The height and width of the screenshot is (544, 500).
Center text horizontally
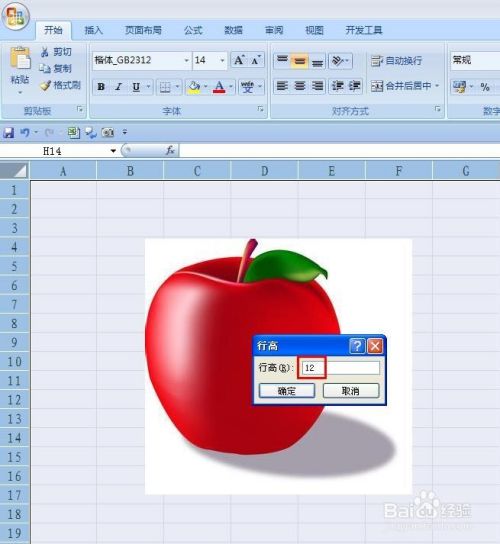[300, 86]
